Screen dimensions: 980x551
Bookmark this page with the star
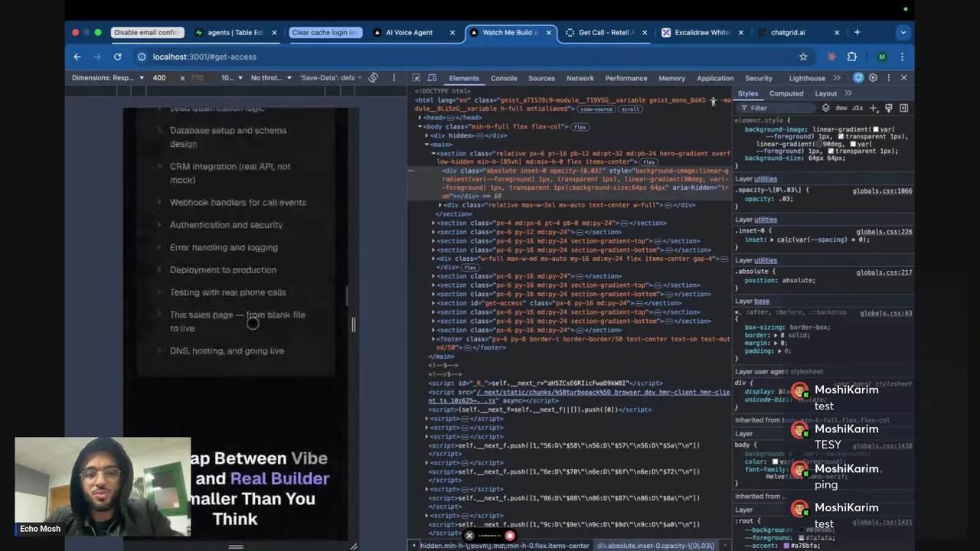coord(803,57)
